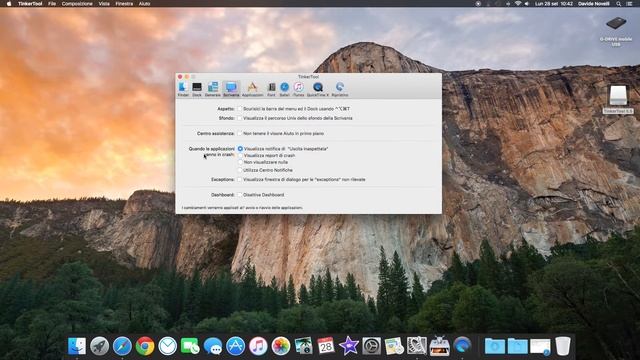The image size is (640, 360).
Task: Open the Safari pane in TinkerTool toolbar
Action: (x=284, y=89)
